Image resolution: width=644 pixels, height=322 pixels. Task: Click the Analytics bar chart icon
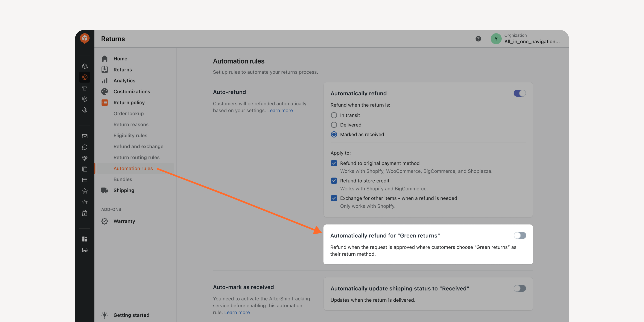pyautogui.click(x=105, y=80)
